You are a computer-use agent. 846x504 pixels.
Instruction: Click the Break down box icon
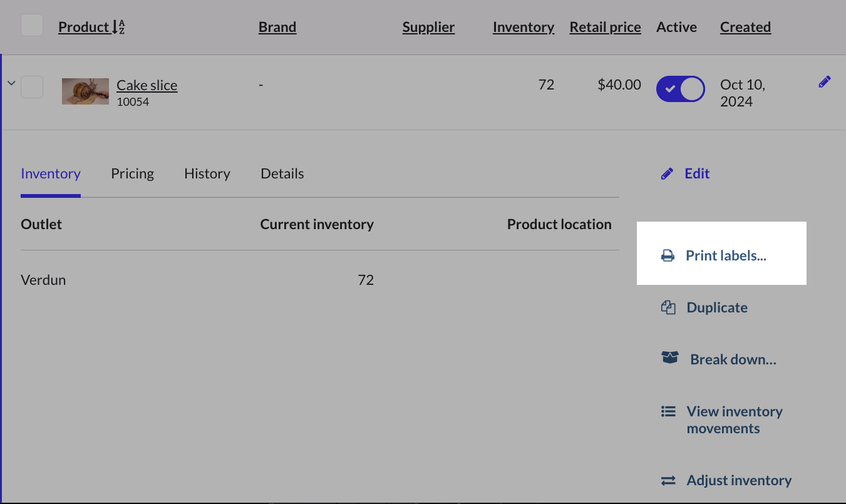coord(669,358)
